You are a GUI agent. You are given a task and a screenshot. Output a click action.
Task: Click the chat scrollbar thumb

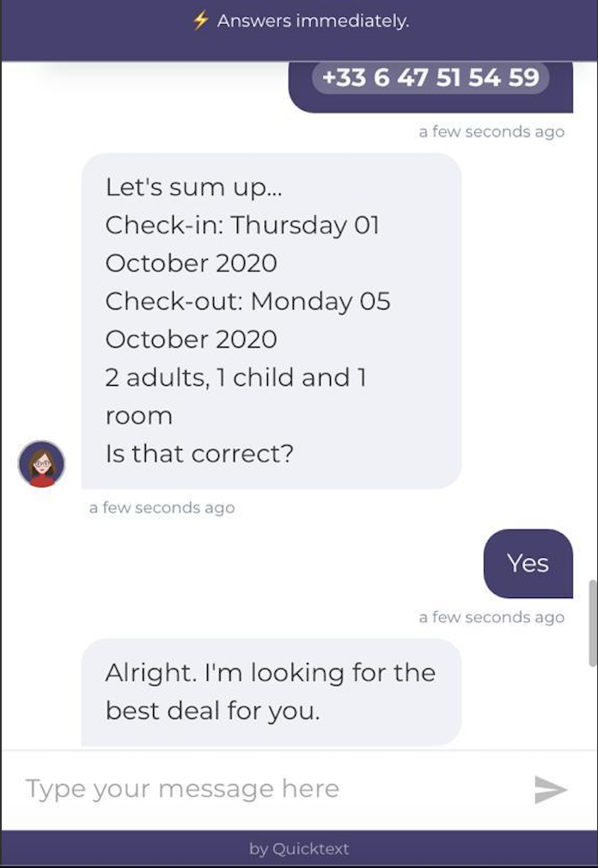[x=593, y=623]
